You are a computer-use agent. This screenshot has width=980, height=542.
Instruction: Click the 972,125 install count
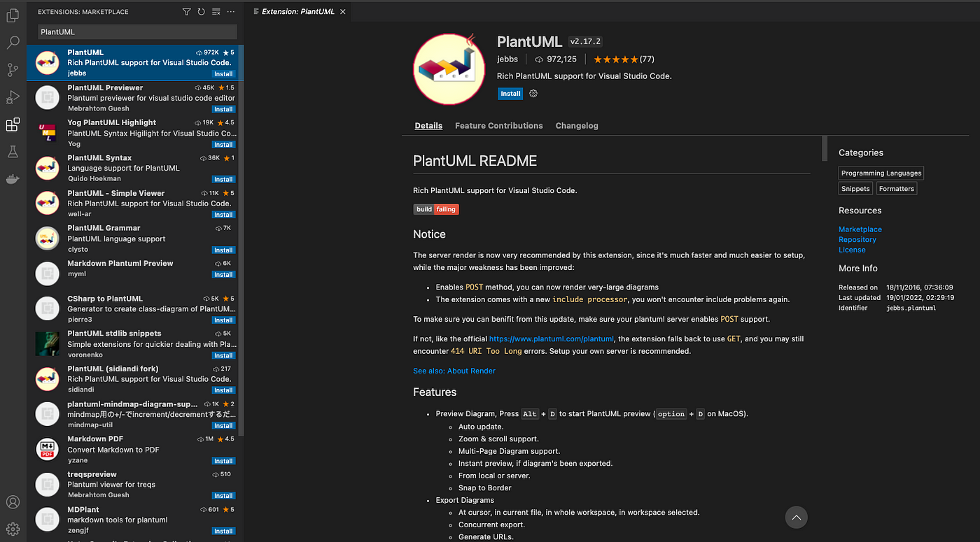[561, 59]
